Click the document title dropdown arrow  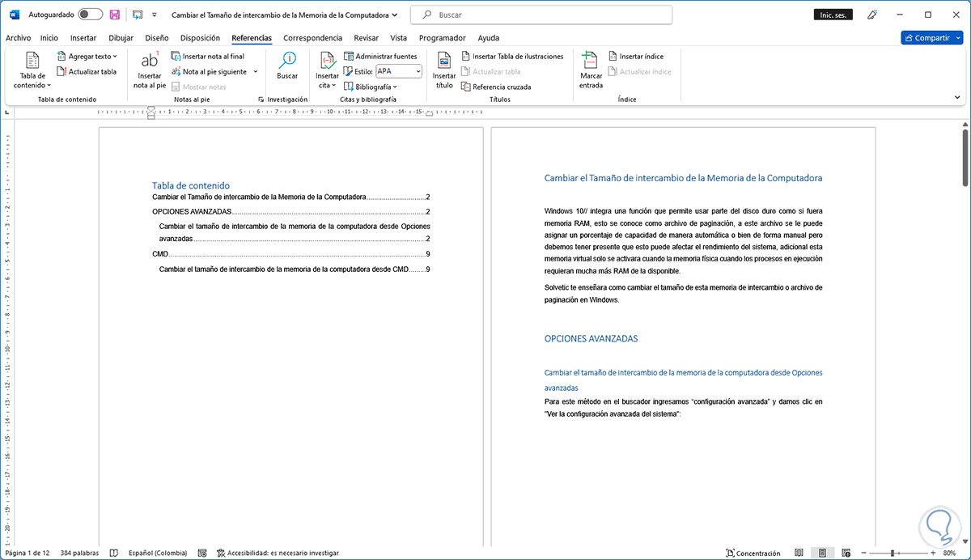tap(394, 15)
